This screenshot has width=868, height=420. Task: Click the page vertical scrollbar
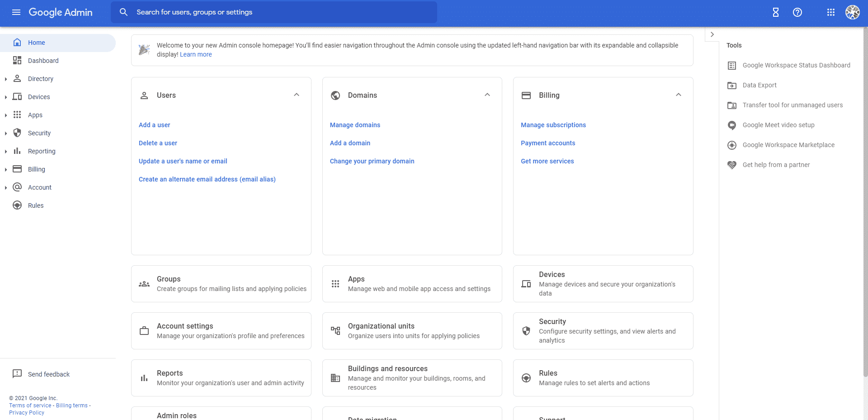(x=865, y=203)
